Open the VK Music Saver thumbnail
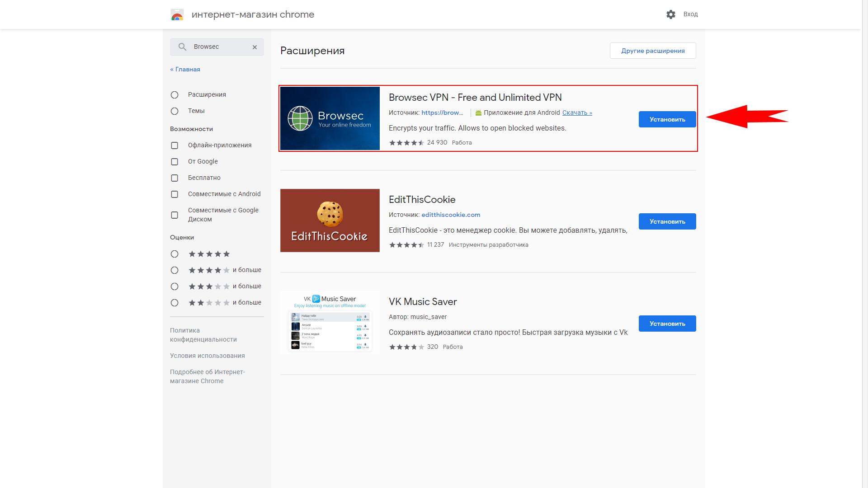Screen dimensions: 868x488 (x=330, y=323)
